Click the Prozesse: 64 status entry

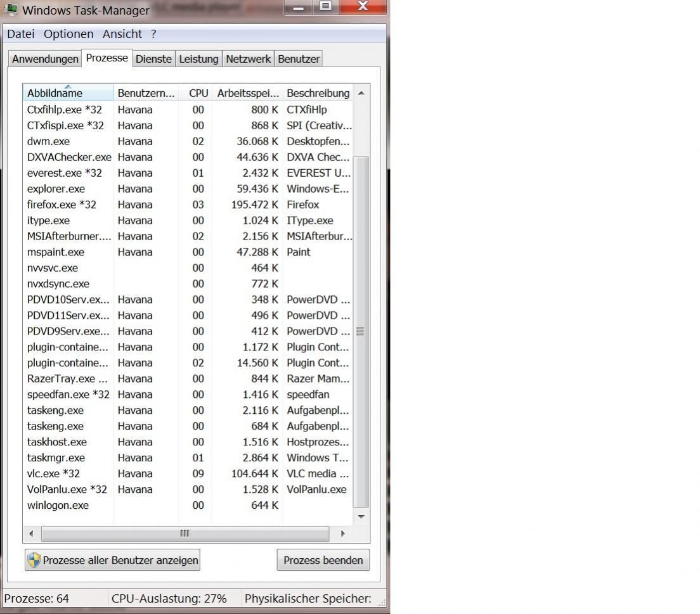tap(37, 598)
